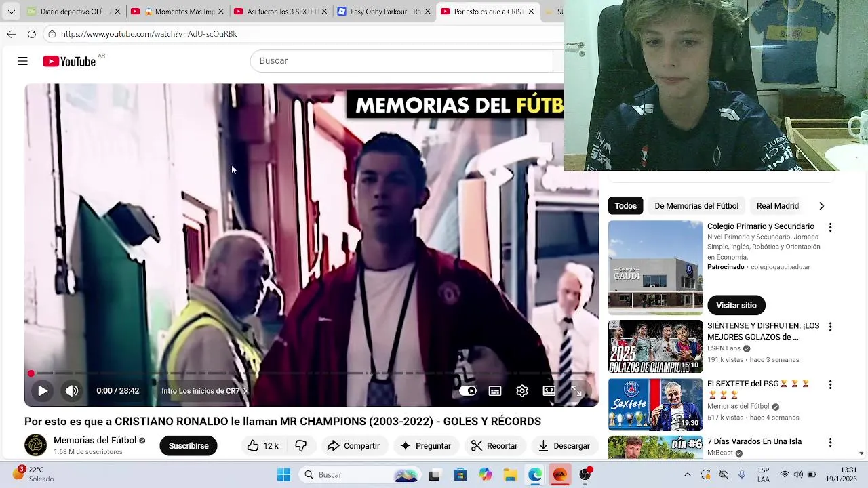Open the player settings gear
The image size is (868, 488).
pos(522,391)
